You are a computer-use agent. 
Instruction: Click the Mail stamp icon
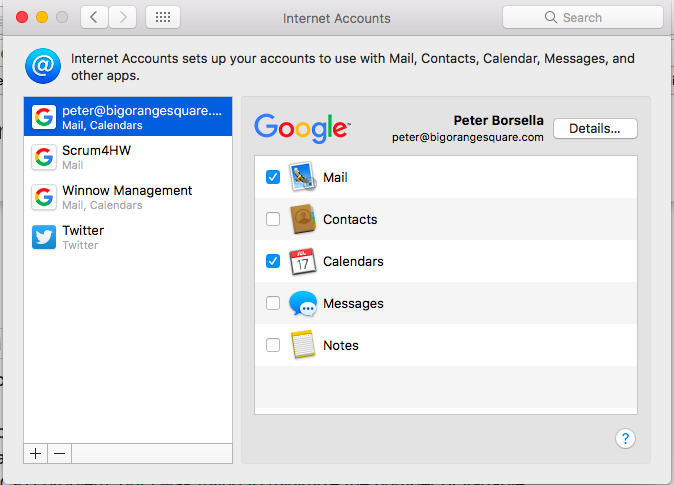coord(303,177)
